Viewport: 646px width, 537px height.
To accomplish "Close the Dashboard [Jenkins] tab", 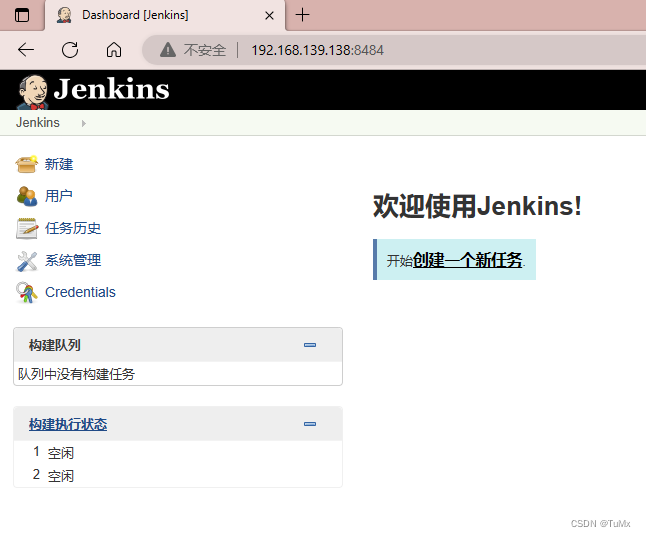I will (269, 16).
